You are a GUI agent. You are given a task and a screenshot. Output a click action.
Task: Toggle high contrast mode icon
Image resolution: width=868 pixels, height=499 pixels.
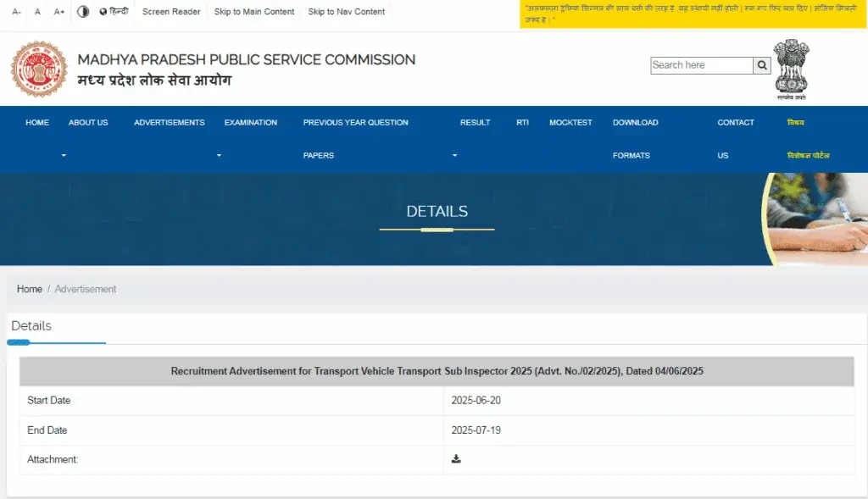click(x=83, y=12)
